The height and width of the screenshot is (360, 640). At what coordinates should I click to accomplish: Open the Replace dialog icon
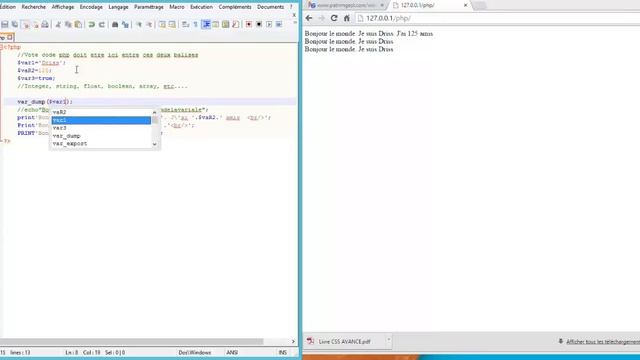coord(125,24)
